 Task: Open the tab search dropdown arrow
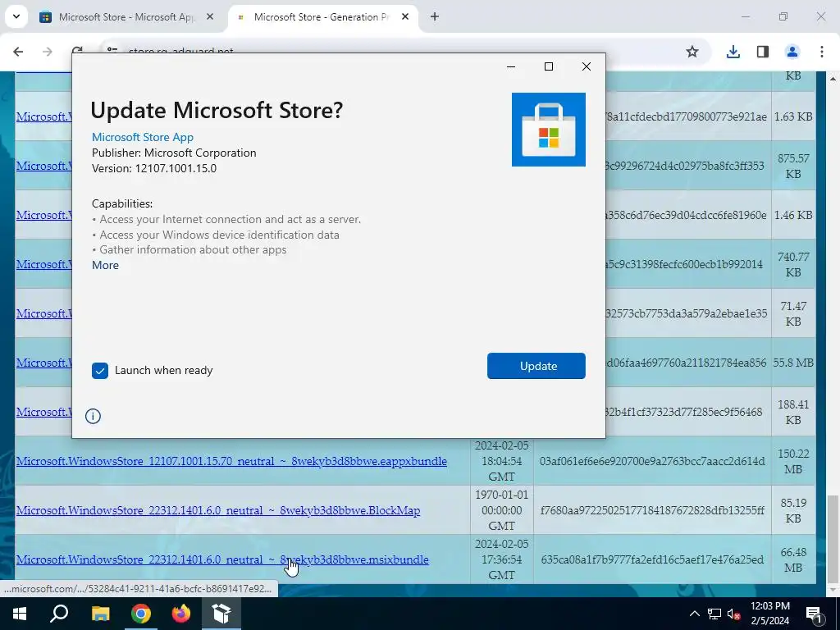coord(16,16)
